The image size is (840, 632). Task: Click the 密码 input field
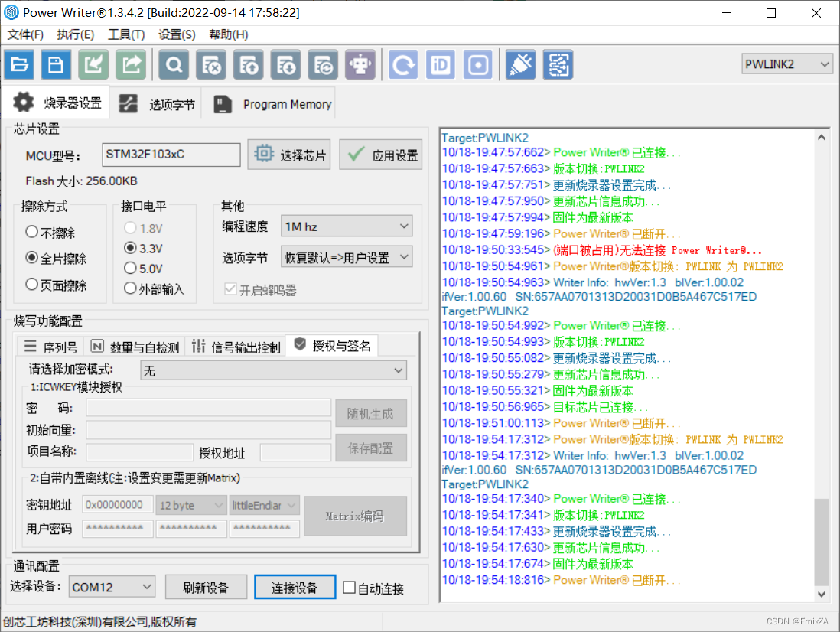tap(208, 408)
